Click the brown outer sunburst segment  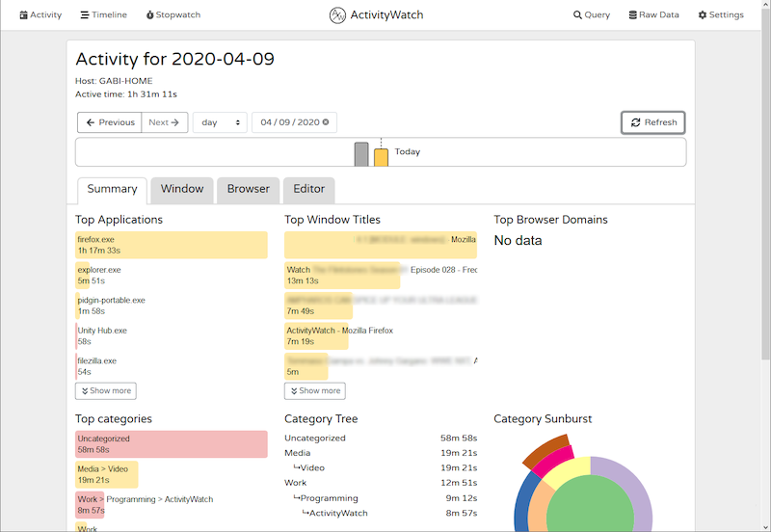(545, 449)
